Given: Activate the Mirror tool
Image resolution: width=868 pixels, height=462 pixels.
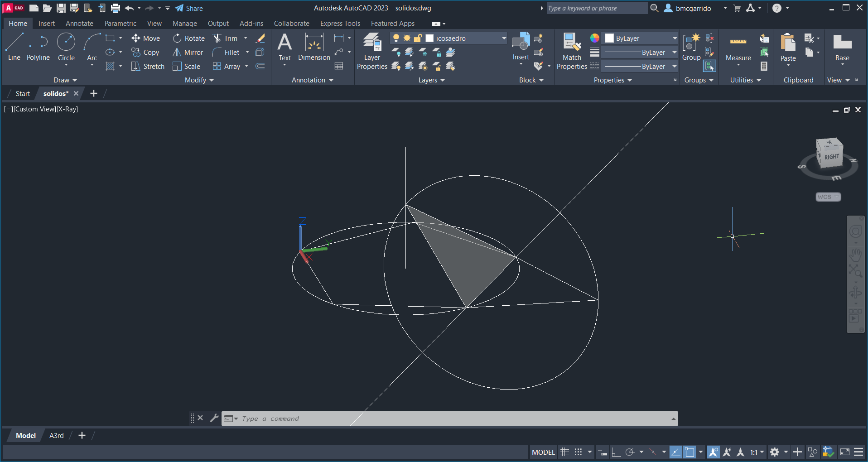Looking at the screenshot, I should pos(188,53).
